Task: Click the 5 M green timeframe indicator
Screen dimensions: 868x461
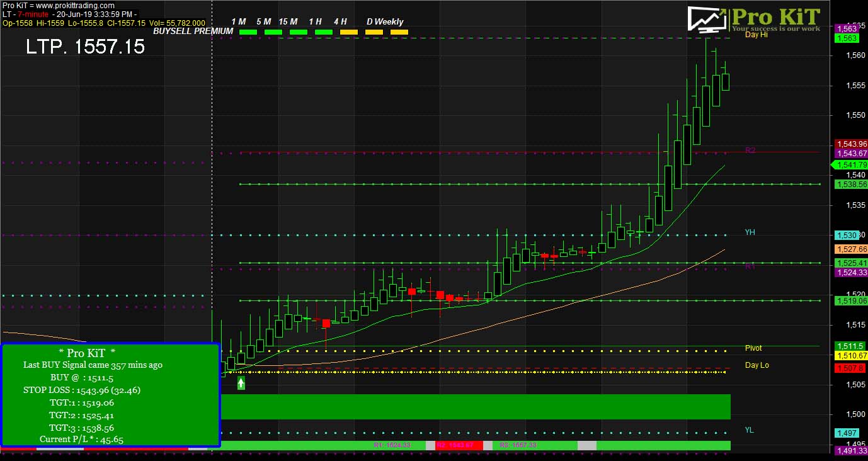Action: pos(273,31)
